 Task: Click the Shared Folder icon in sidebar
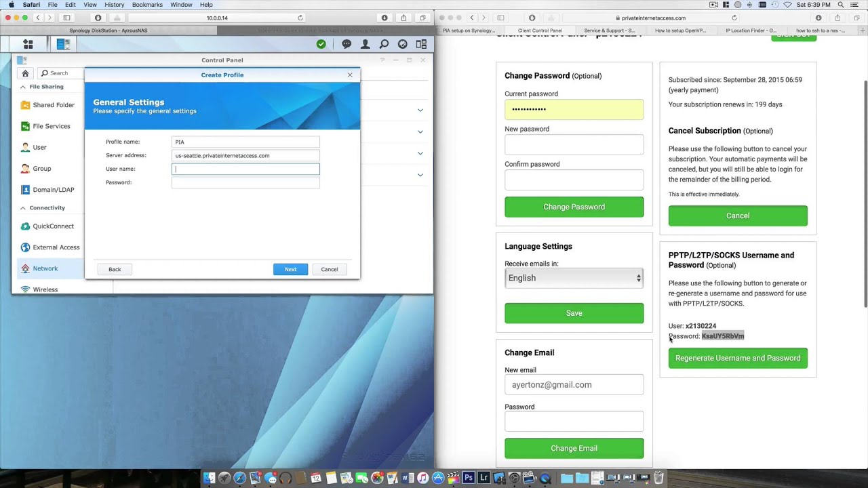tap(25, 105)
